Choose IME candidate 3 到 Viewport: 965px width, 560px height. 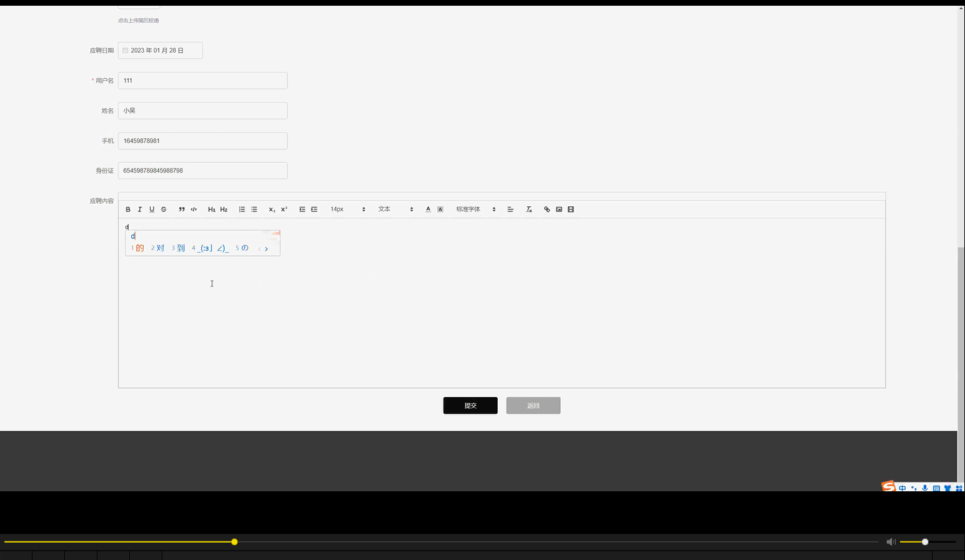tap(178, 248)
